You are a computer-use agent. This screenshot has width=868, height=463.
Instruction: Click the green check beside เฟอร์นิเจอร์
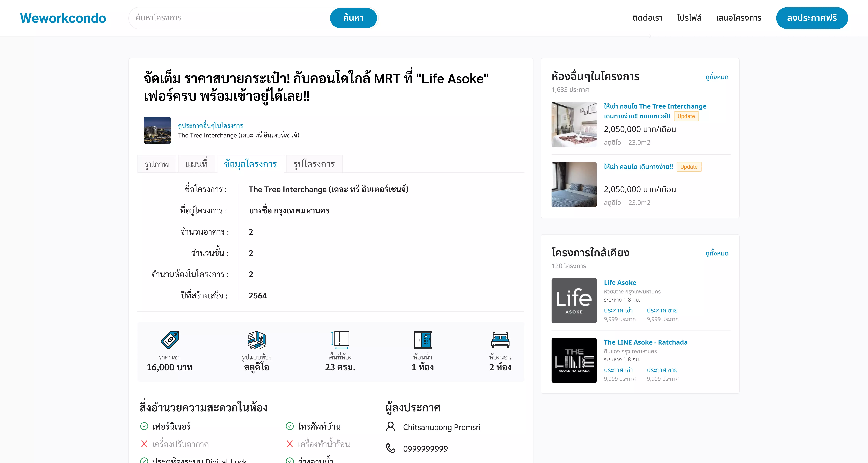click(144, 426)
